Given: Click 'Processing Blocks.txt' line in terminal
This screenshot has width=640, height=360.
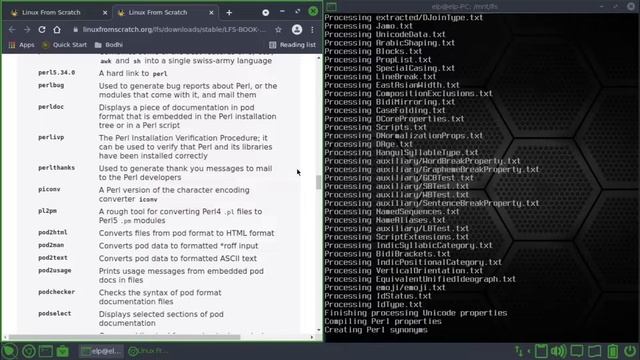Looking at the screenshot, I should [373, 51].
